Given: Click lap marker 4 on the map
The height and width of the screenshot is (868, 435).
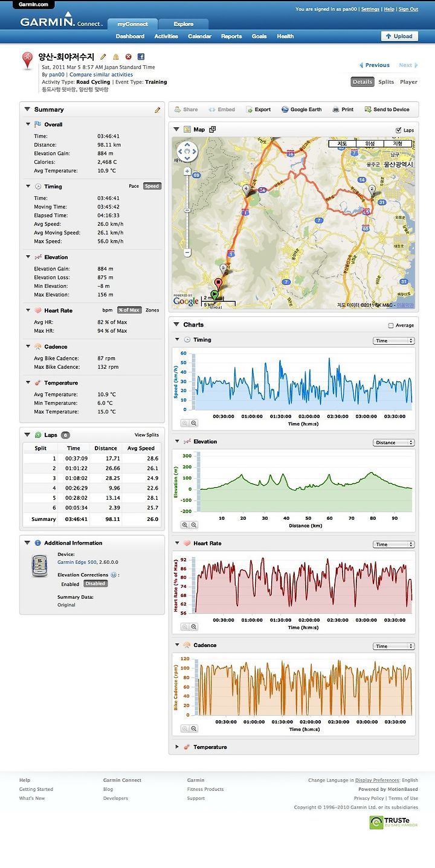Looking at the screenshot, I should pyautogui.click(x=246, y=190).
